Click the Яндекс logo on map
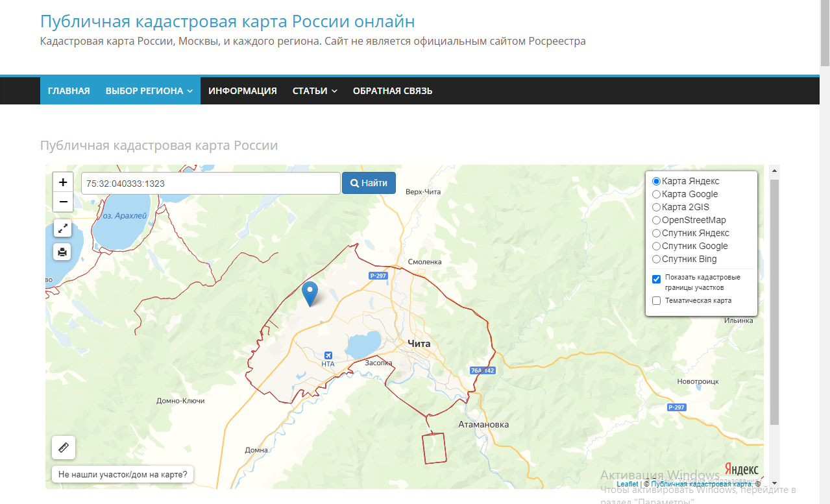830x504 pixels. (x=741, y=470)
